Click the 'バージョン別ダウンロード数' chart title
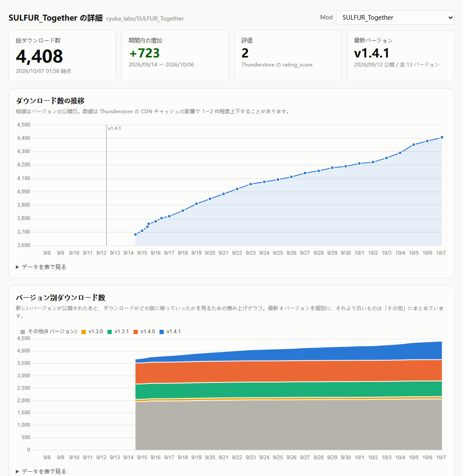This screenshot has width=463, height=476. [61, 298]
